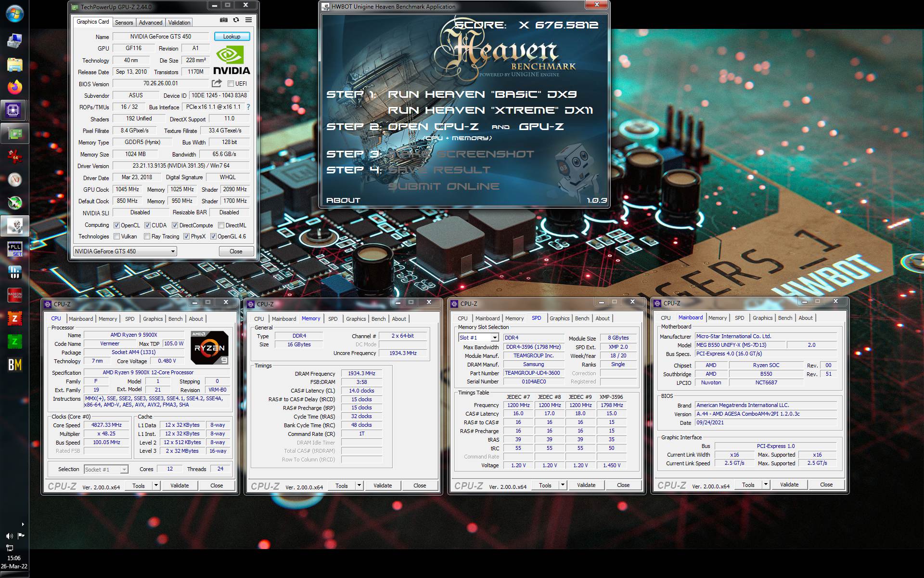This screenshot has height=578, width=924.
Task: Click the red '64' taskbar icon
Action: [14, 157]
